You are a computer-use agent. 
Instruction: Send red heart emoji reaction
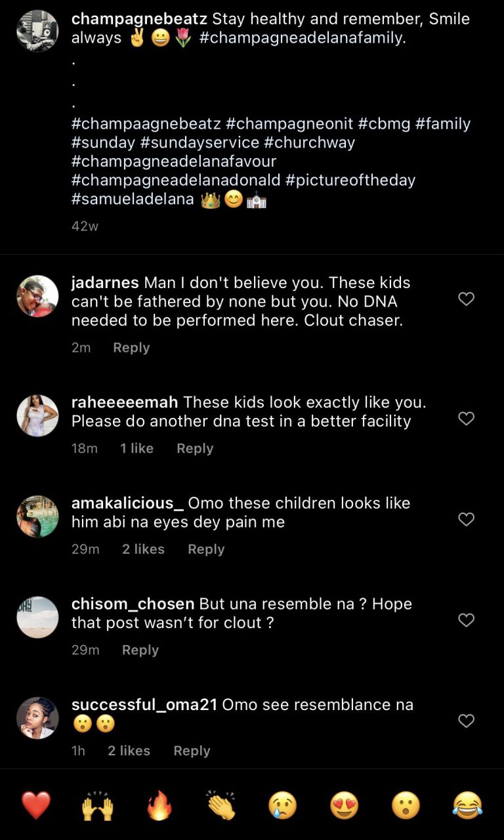point(36,805)
